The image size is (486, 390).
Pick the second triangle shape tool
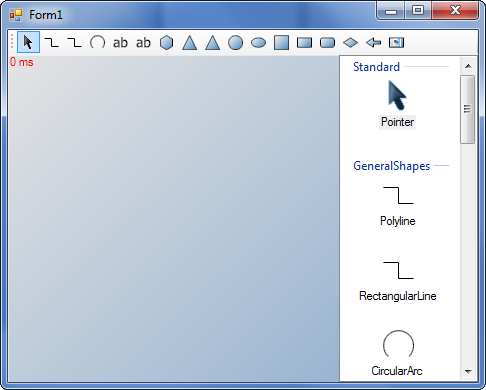(x=212, y=43)
